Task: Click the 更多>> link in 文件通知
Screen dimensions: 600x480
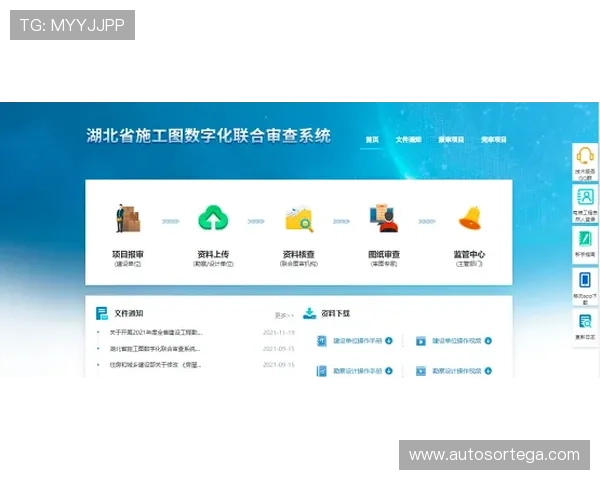Action: [284, 315]
